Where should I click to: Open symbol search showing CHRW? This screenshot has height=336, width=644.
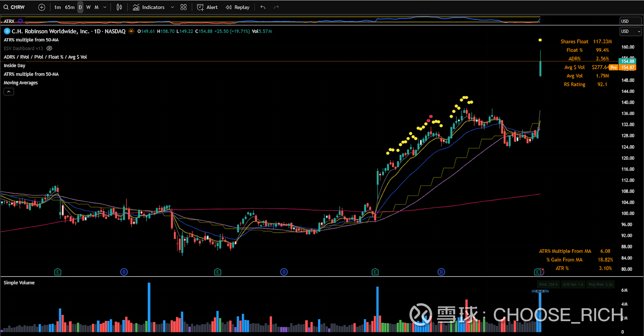14,7
